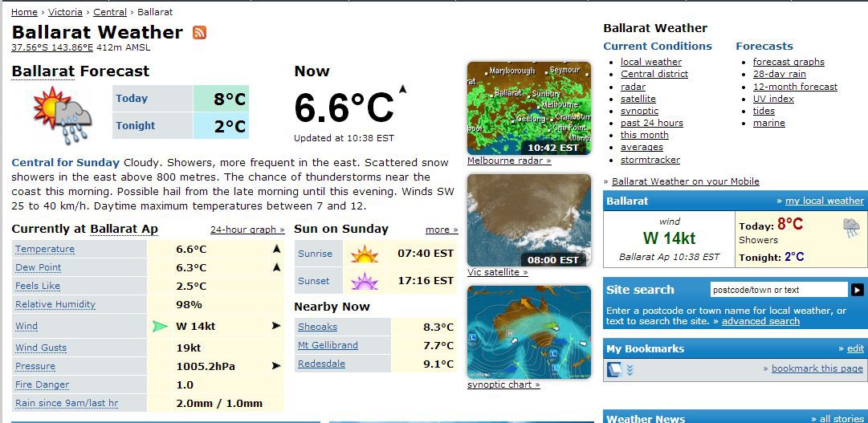Click the Ballarat Ap station link
The width and height of the screenshot is (868, 423).
click(x=124, y=230)
